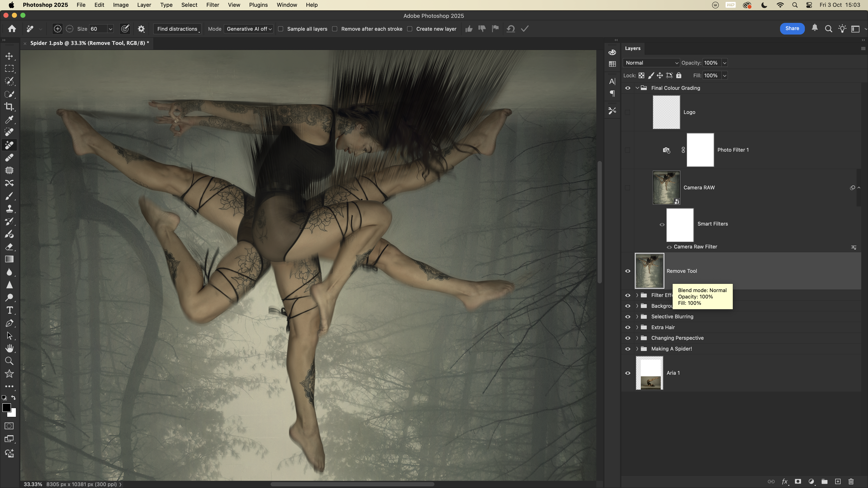Image resolution: width=868 pixels, height=488 pixels.
Task: Expand the Selective Blurring group
Action: pyautogui.click(x=637, y=317)
